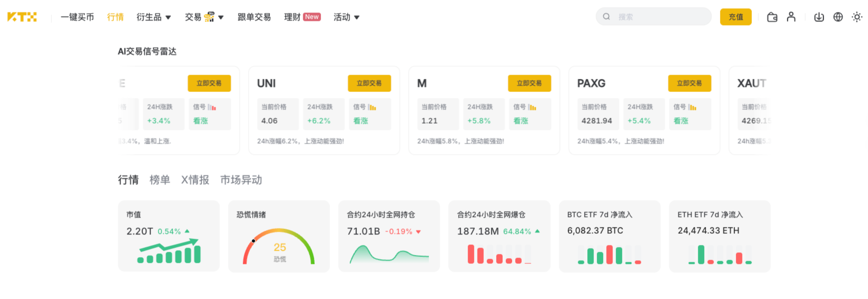Click the M signal strength bars icon
The height and width of the screenshot is (299, 868).
click(x=532, y=107)
